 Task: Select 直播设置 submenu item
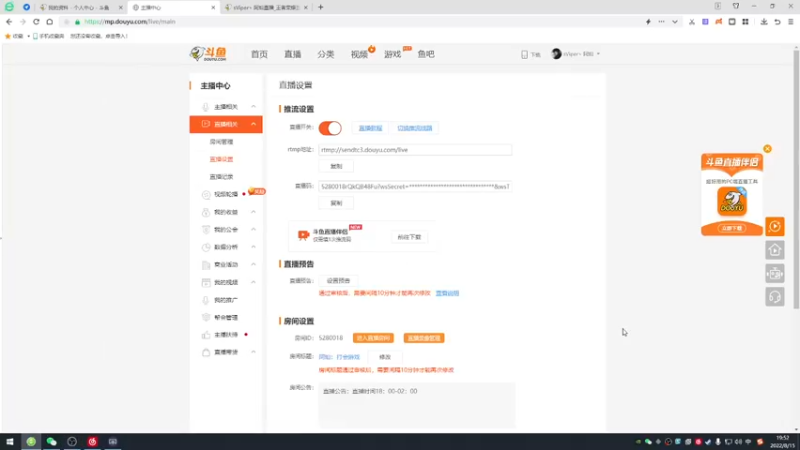[221, 159]
